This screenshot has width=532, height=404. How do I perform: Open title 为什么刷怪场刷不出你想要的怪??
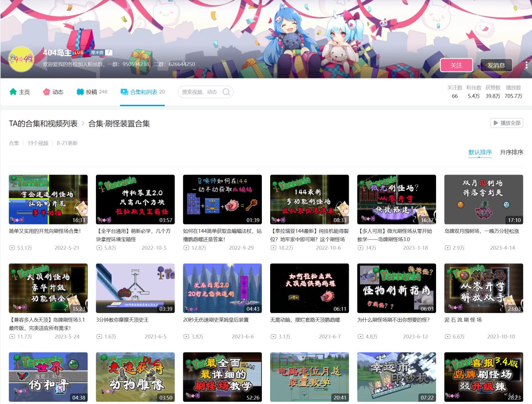point(394,320)
